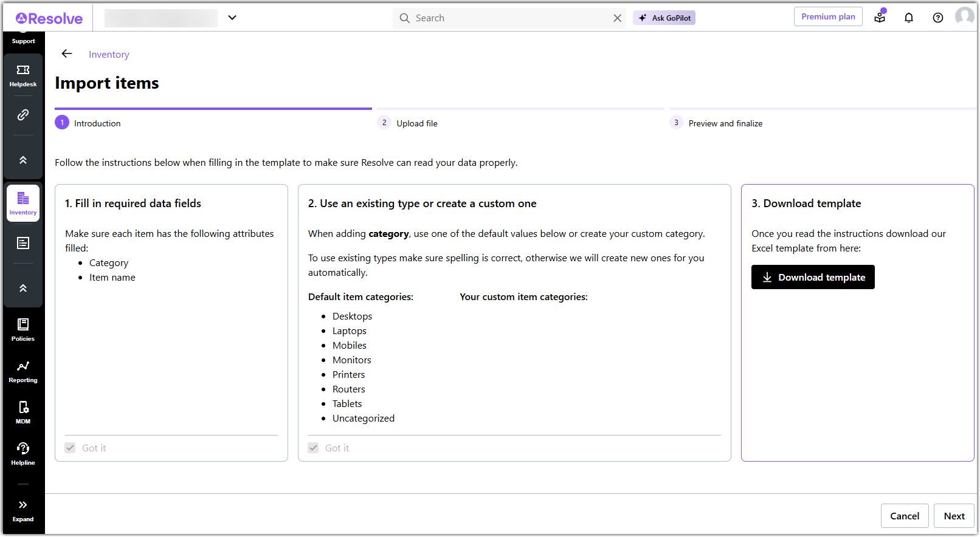Toggle 'Got it' under Use an existing type
This screenshot has height=537, width=980.
pyautogui.click(x=314, y=448)
